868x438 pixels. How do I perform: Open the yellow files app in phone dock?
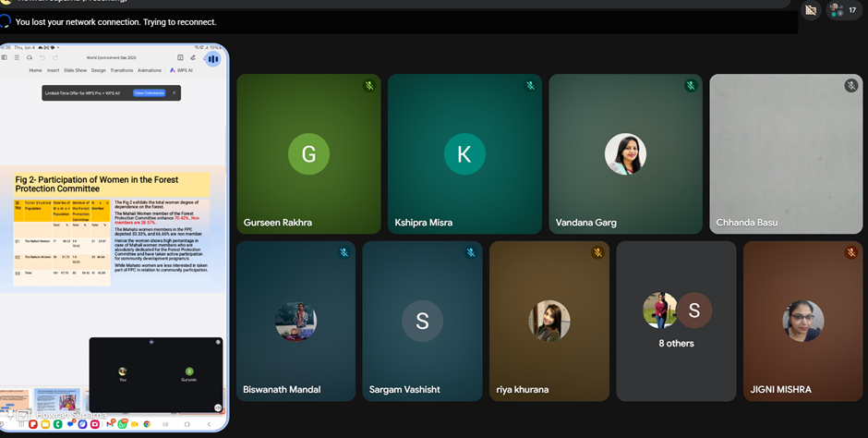tap(45, 424)
